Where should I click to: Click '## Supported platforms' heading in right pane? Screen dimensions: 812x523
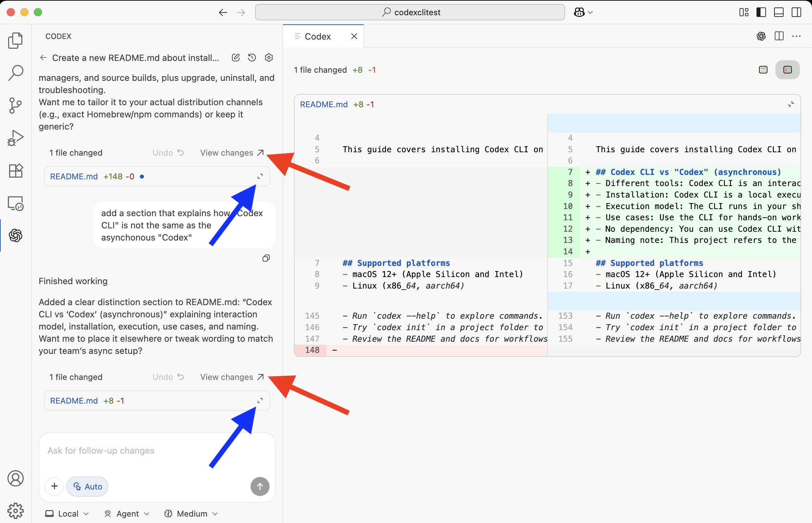pos(649,263)
